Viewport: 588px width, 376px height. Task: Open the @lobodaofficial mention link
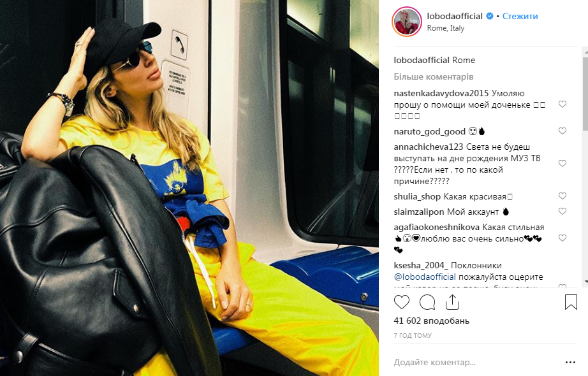click(x=425, y=277)
